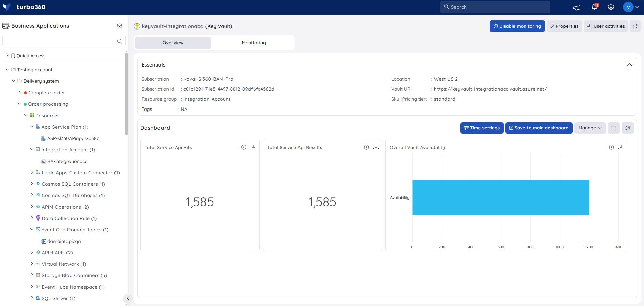644x306 pixels.
Task: Click SQL Server (1) item
Action: coord(58,298)
